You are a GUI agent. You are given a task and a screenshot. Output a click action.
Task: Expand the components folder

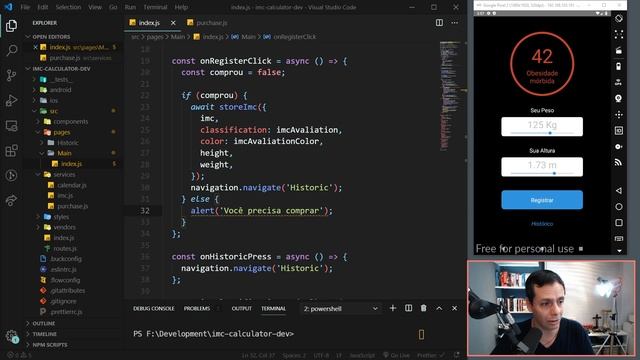(70, 122)
